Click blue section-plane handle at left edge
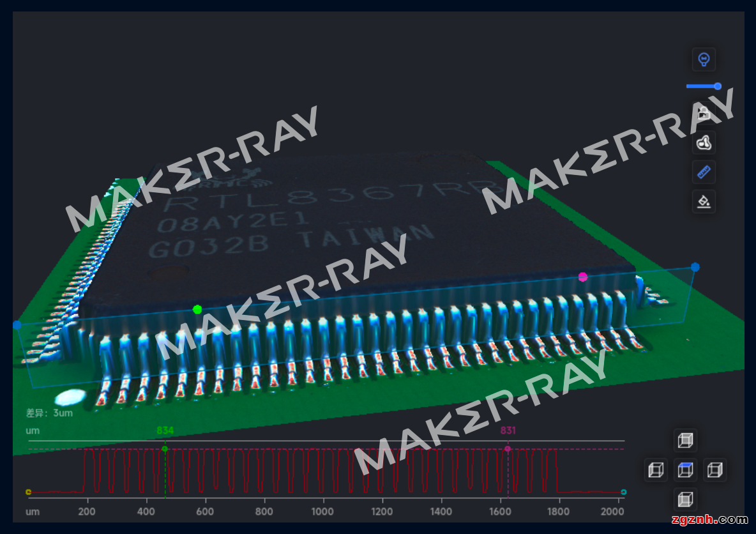The height and width of the screenshot is (534, 756). point(17,325)
